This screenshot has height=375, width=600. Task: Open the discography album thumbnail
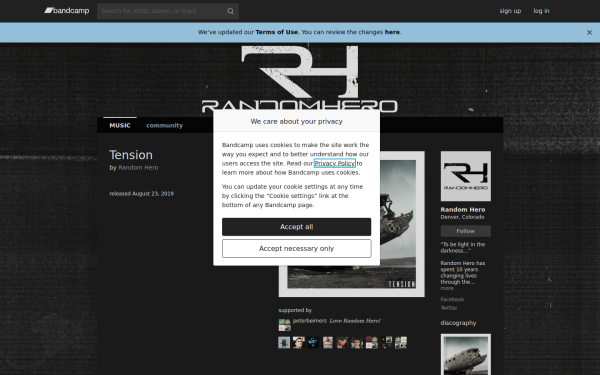(x=466, y=354)
